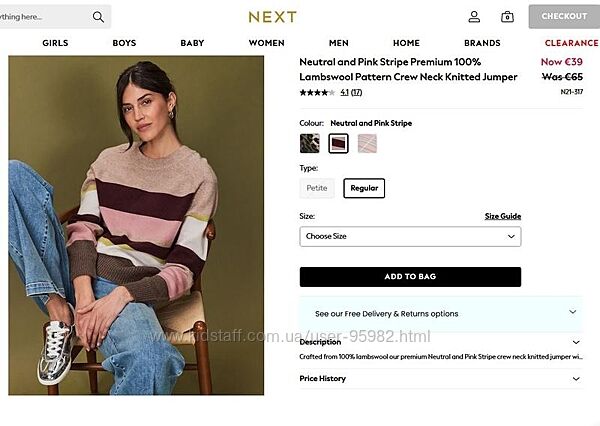This screenshot has height=426, width=600.
Task: Expand Free Delivery & Returns options
Action: [x=441, y=313]
